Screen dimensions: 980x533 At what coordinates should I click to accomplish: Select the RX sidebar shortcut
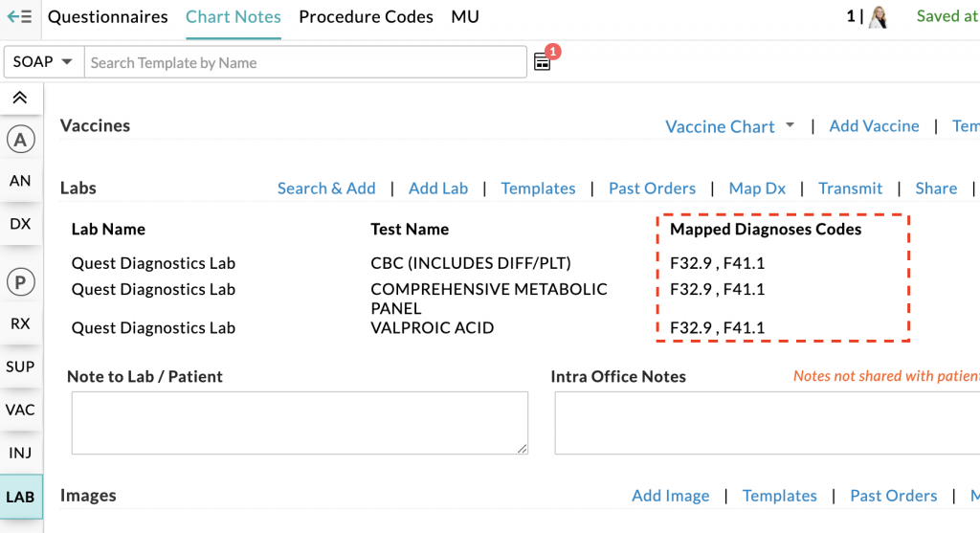pyautogui.click(x=20, y=323)
